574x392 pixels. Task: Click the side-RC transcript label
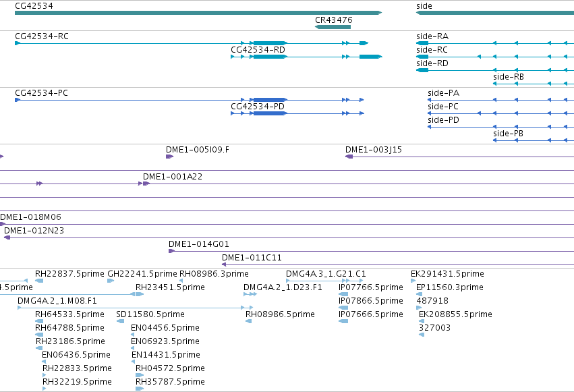432,50
